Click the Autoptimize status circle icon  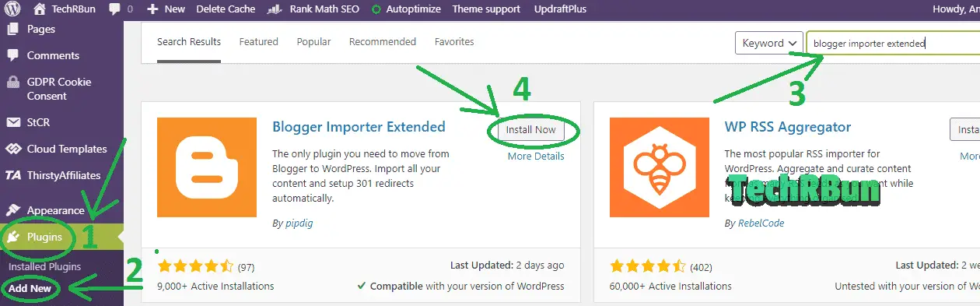click(376, 10)
